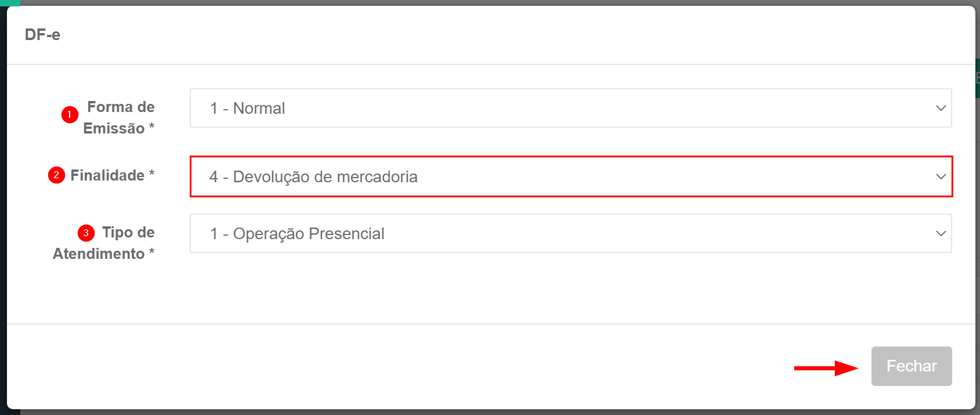Click the empty footer area left of the arrow

click(406, 367)
